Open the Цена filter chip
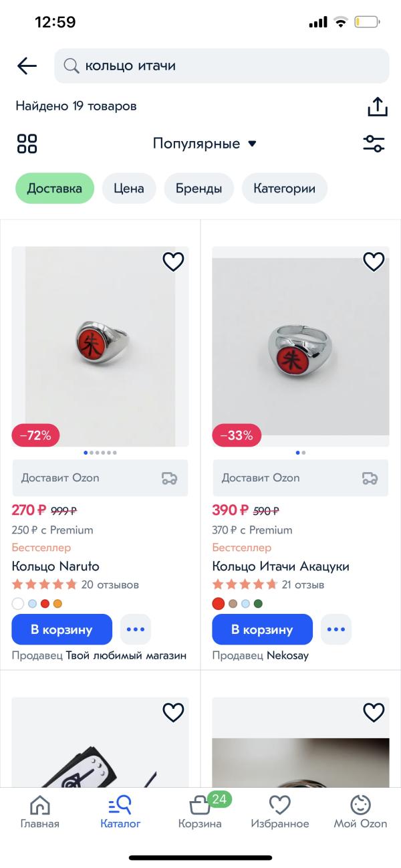This screenshot has height=868, width=401. (x=129, y=189)
